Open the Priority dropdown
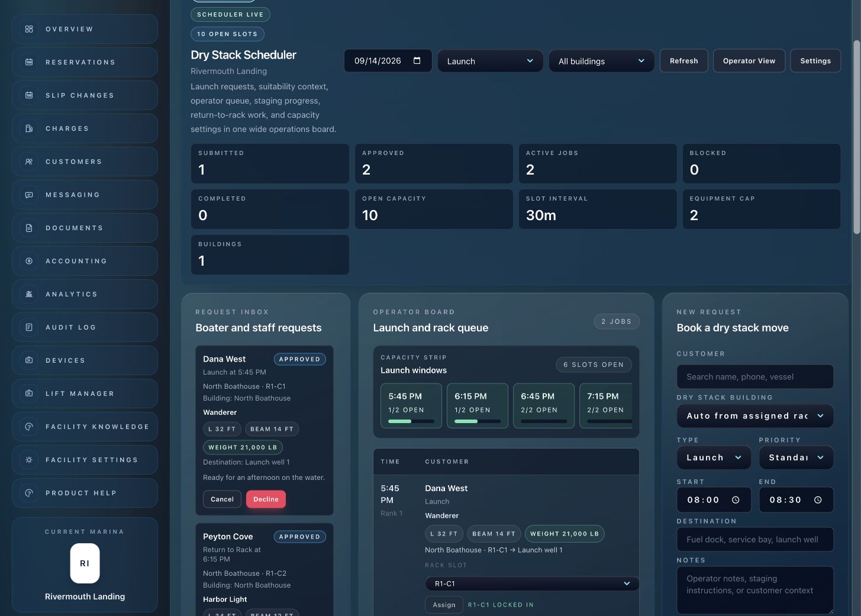Viewport: 861px width, 616px height. 796,457
